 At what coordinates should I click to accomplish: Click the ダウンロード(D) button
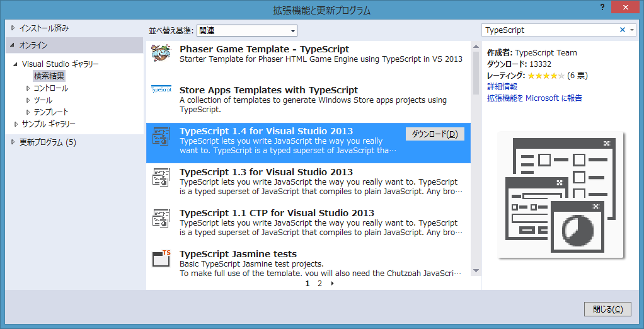pos(435,134)
